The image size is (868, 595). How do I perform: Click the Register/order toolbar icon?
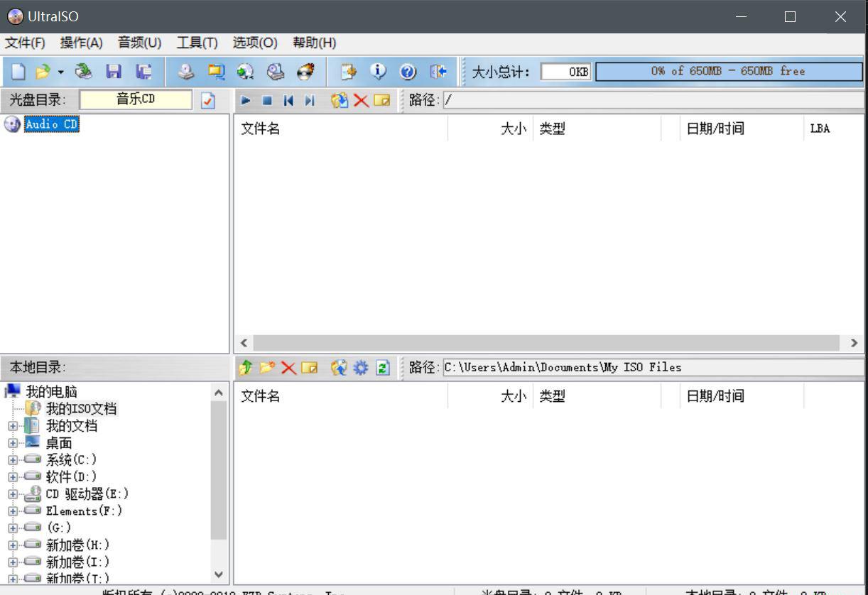click(348, 72)
